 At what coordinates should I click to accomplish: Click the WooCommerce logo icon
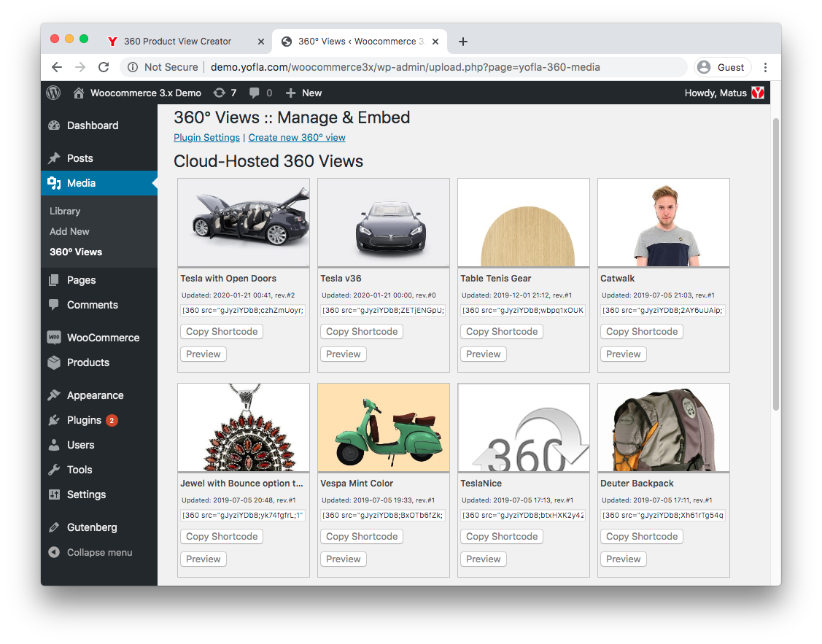click(x=54, y=338)
